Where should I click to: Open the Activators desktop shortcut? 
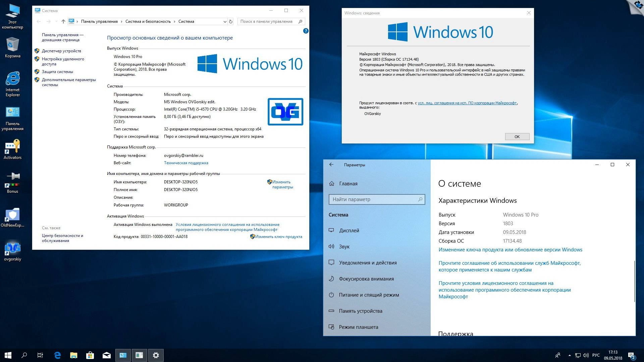click(12, 149)
